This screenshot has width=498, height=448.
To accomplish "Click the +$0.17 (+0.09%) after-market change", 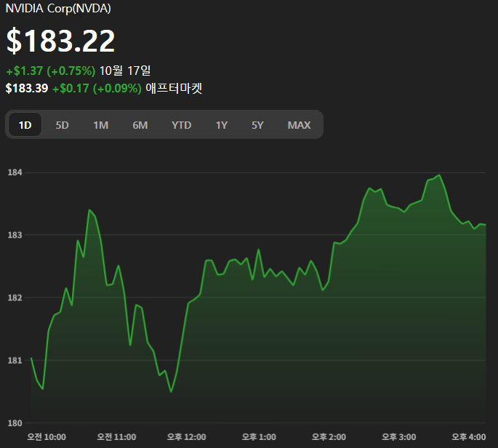I will tap(97, 88).
